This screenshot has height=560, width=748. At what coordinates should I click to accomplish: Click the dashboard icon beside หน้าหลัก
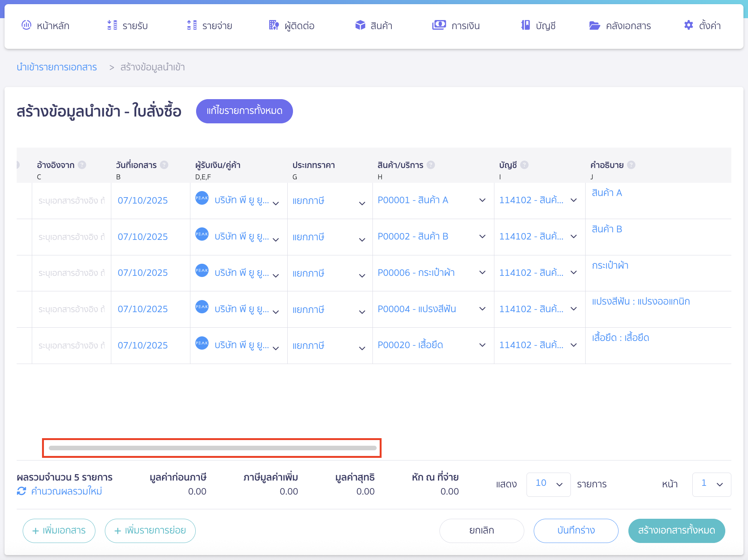pyautogui.click(x=26, y=25)
